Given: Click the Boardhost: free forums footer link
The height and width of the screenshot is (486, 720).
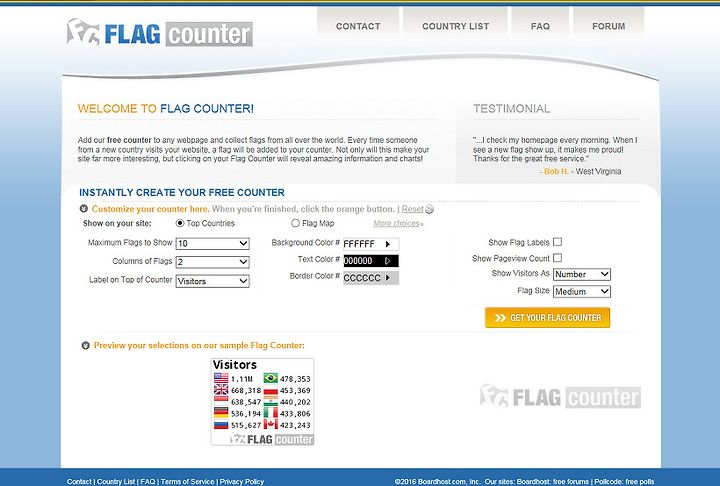Looking at the screenshot, I should coord(552,481).
